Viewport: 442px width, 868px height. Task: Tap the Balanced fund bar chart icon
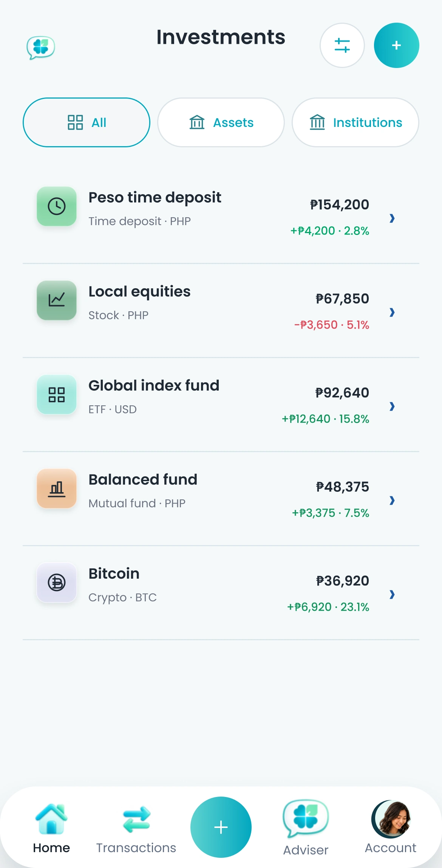[57, 488]
